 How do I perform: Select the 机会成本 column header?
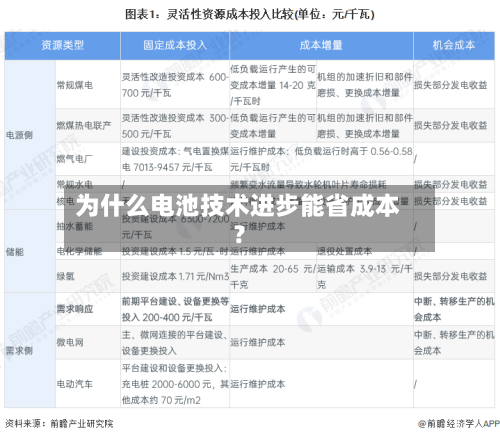click(x=454, y=45)
